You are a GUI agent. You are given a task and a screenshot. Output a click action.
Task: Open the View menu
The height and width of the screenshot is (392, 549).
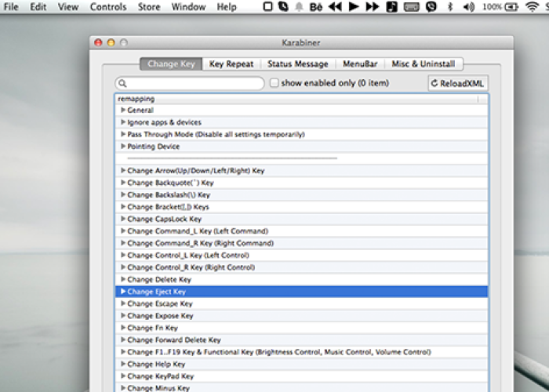pos(68,6)
